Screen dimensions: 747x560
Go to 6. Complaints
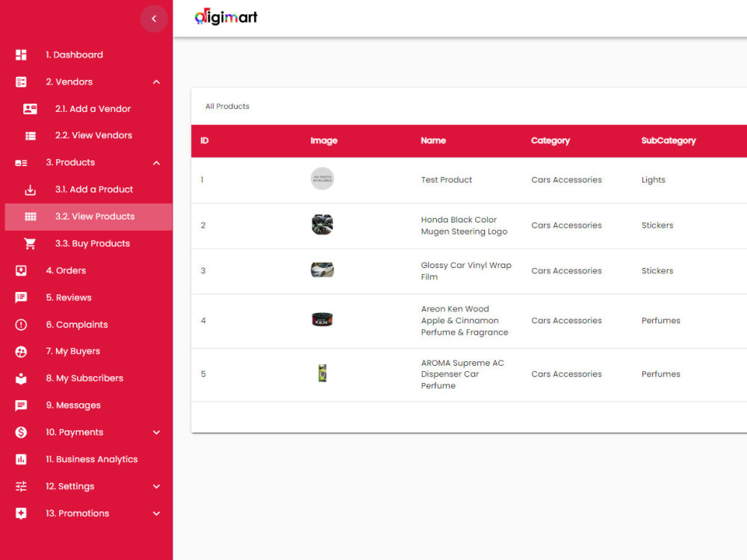point(77,325)
